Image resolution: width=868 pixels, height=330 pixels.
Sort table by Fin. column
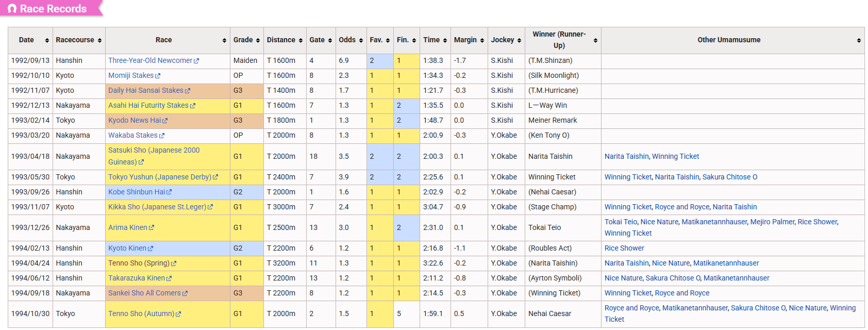[414, 40]
